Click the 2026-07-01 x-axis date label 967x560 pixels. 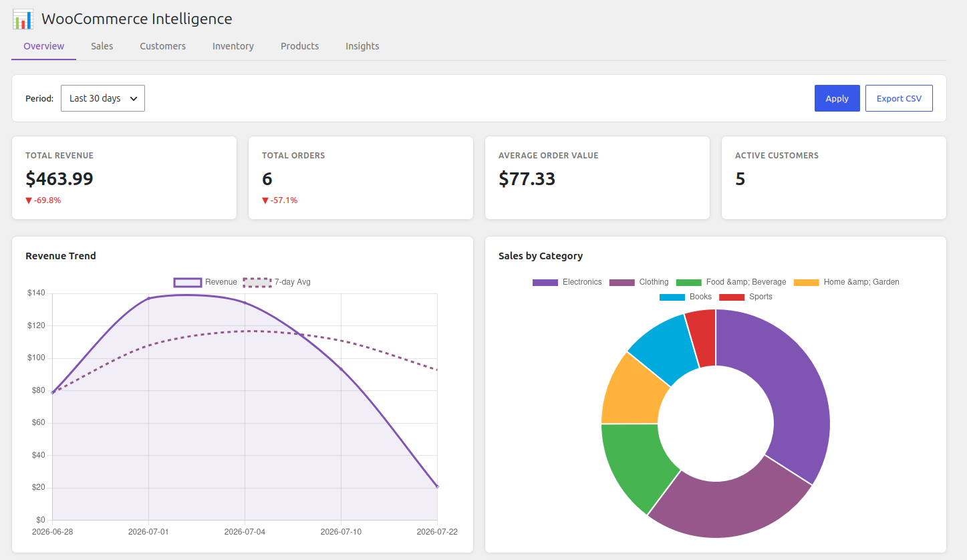tap(148, 532)
